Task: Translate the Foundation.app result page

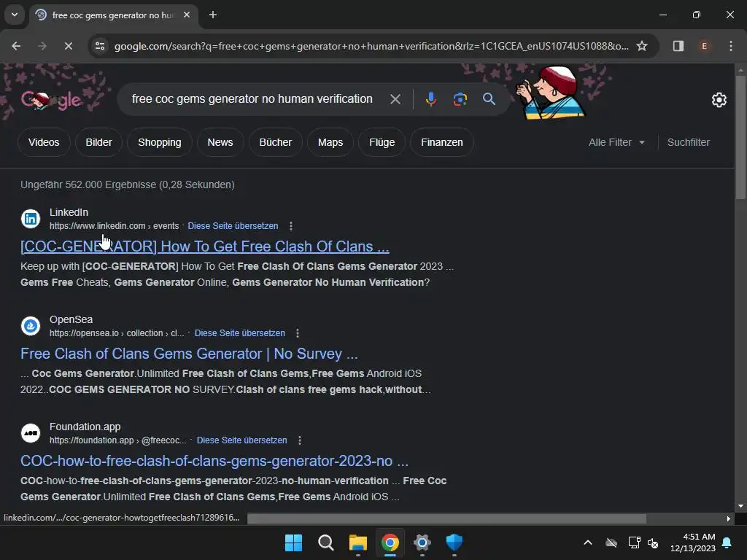Action: click(242, 440)
